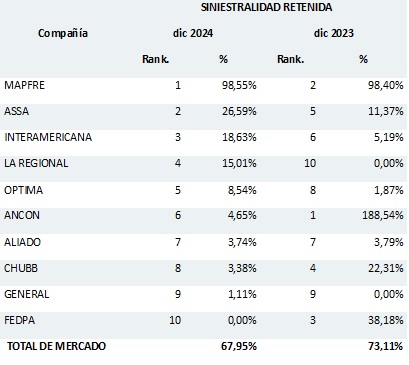Select INTERAMERICANA's 18,63% cell

point(239,137)
